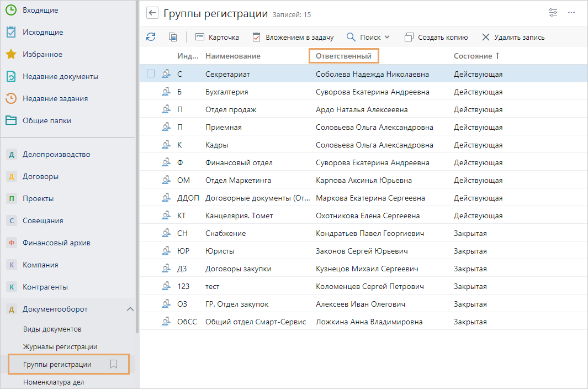Refresh the registration groups list
Screen dimensions: 588x389
(151, 37)
